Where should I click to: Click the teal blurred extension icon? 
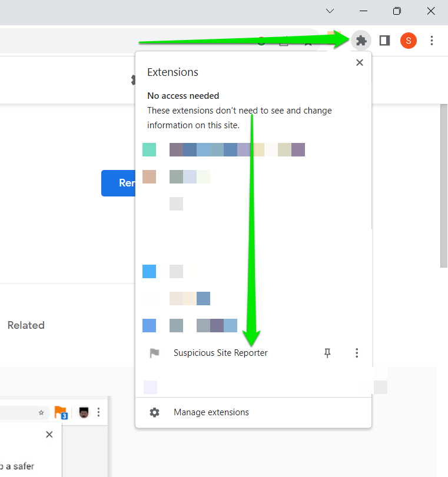(x=149, y=149)
